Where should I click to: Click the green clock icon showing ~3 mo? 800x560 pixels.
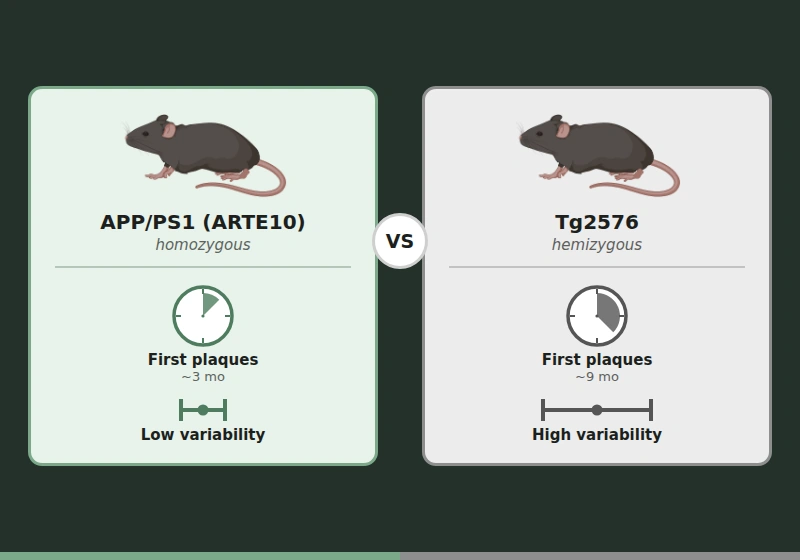[x=203, y=316]
